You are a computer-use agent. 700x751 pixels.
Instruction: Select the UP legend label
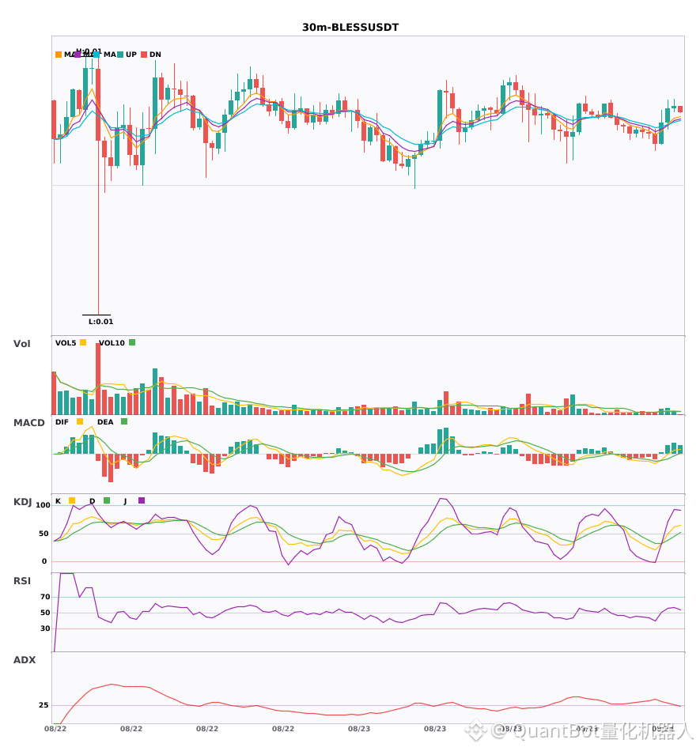coord(131,55)
